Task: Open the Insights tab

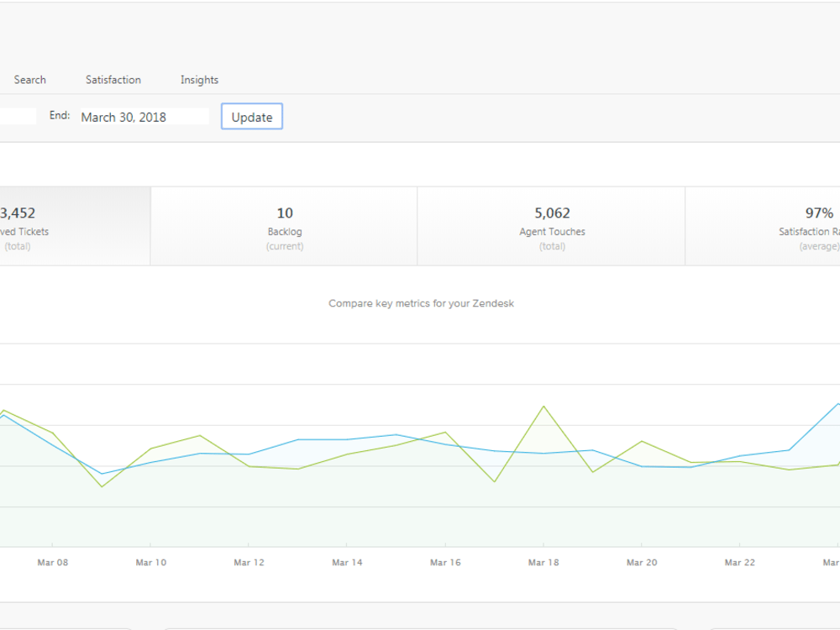Action: point(199,80)
